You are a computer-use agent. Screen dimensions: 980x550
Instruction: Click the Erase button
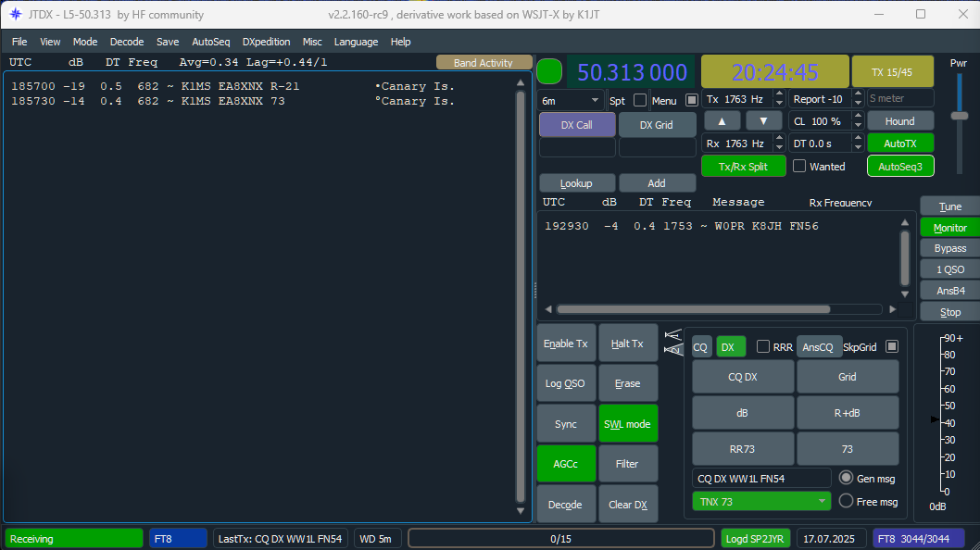[x=627, y=383]
